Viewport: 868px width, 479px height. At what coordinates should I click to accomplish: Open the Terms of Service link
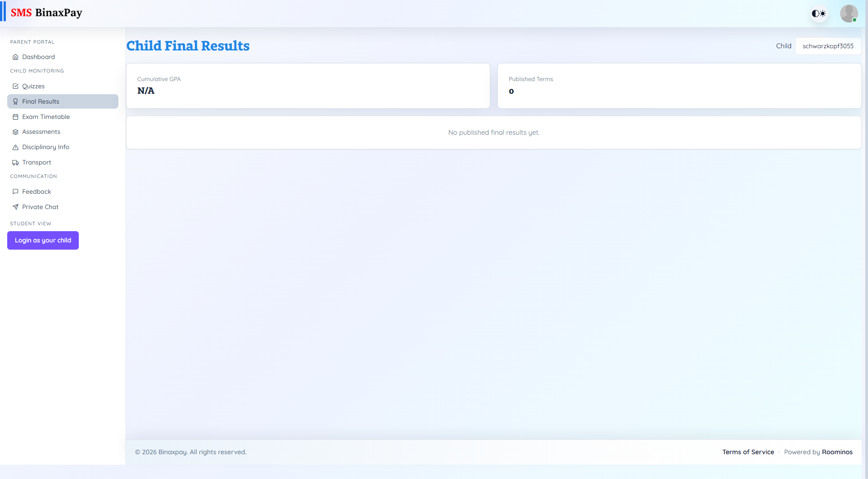coord(748,452)
